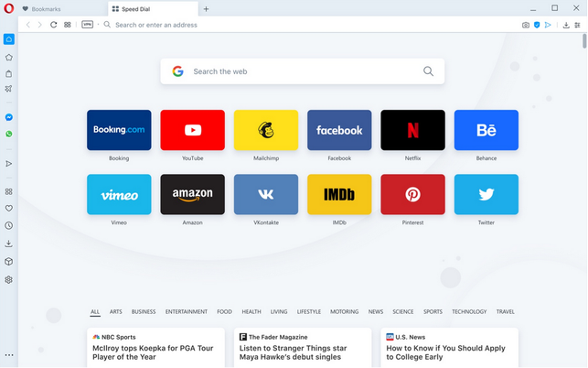Select the SPORTS news category
Image resolution: width=588 pixels, height=368 pixels.
pyautogui.click(x=433, y=311)
